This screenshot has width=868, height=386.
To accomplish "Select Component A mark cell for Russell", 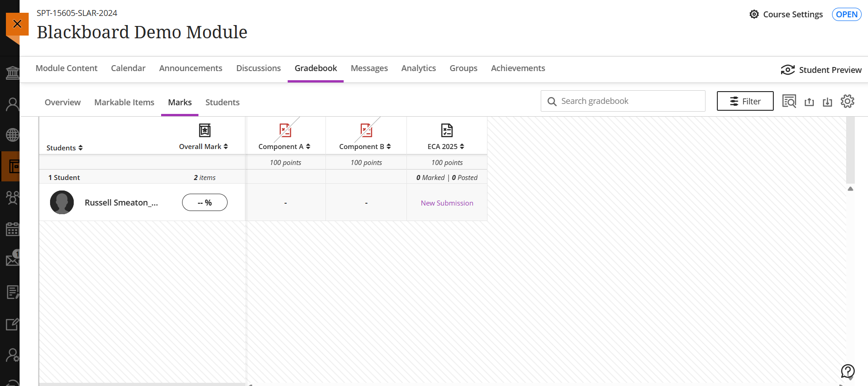I will tap(285, 202).
